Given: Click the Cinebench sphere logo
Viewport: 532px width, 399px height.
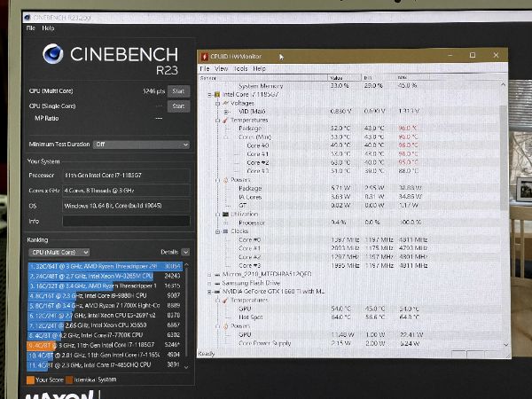Looking at the screenshot, I should 53,53.
